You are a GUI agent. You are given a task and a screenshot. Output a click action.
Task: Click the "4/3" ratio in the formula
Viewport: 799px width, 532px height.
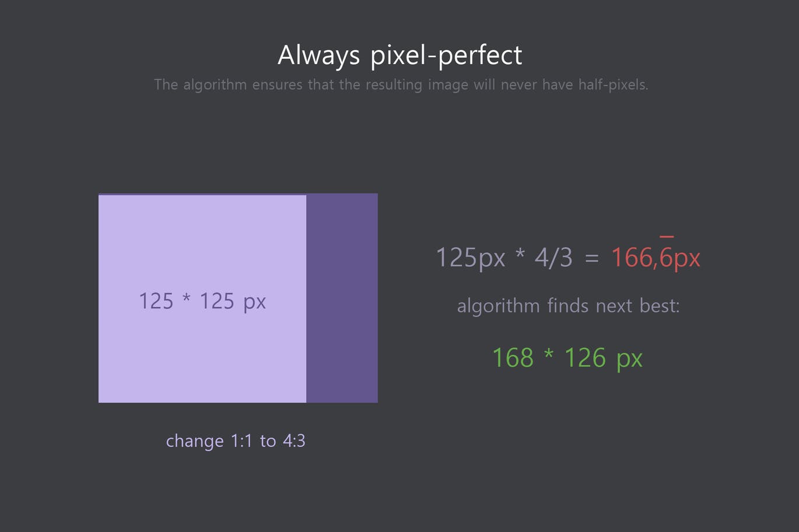pyautogui.click(x=553, y=257)
